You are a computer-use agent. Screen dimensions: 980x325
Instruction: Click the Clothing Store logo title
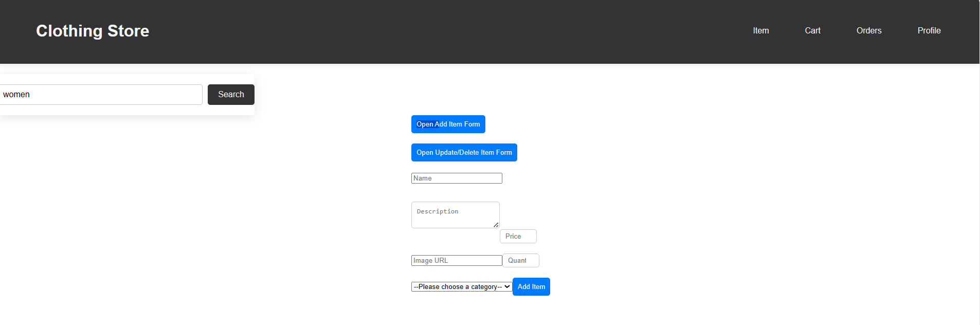coord(93,31)
